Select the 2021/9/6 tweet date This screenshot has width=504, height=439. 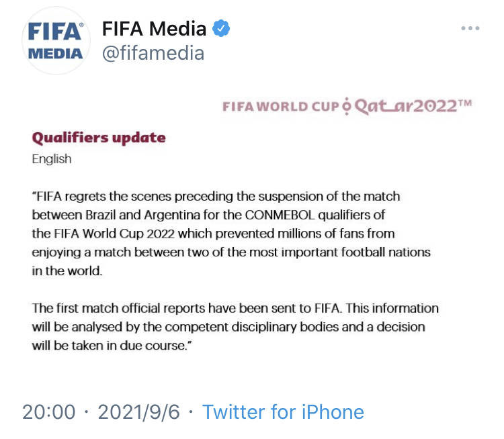139,411
